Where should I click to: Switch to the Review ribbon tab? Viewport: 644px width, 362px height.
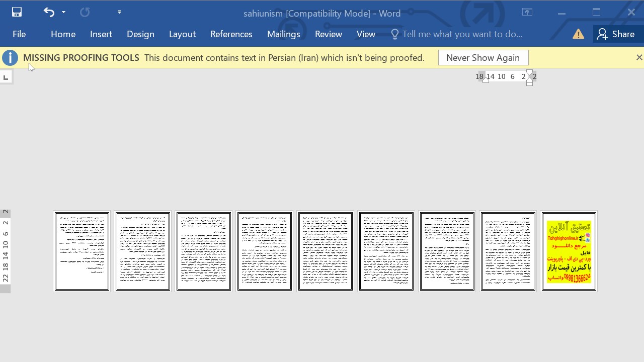point(329,34)
